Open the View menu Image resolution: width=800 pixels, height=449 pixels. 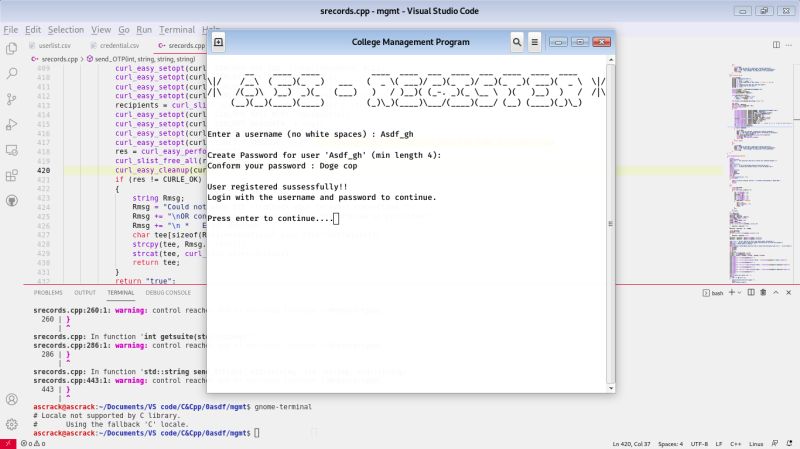coord(101,30)
